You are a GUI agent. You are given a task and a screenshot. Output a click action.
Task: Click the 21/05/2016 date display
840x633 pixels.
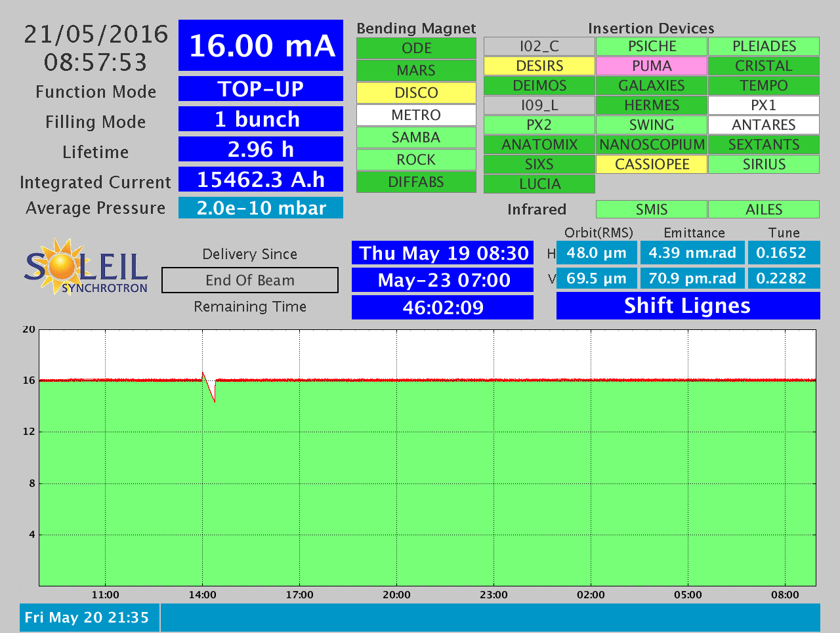(x=96, y=34)
